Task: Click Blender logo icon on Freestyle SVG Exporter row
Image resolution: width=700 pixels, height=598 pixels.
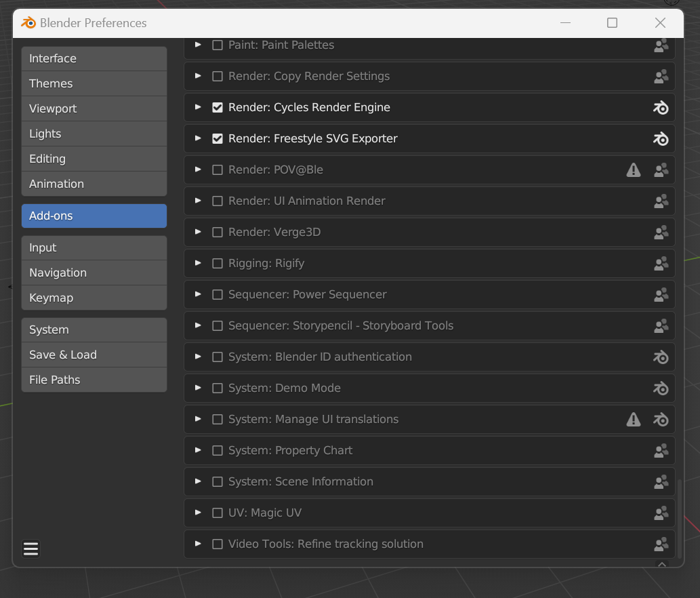Action: (x=661, y=139)
